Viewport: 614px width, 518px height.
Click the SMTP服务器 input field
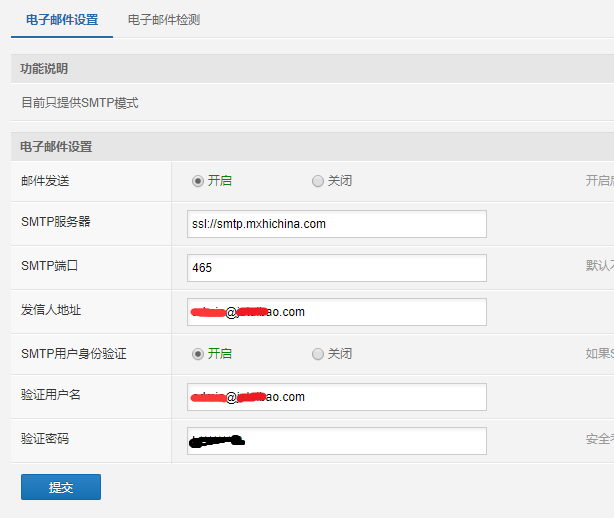click(336, 224)
